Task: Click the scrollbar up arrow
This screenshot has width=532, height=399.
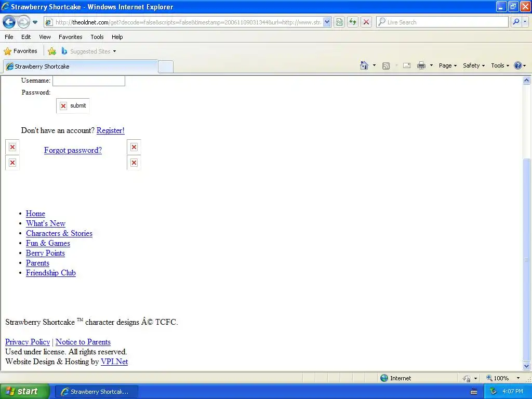Action: pyautogui.click(x=527, y=81)
